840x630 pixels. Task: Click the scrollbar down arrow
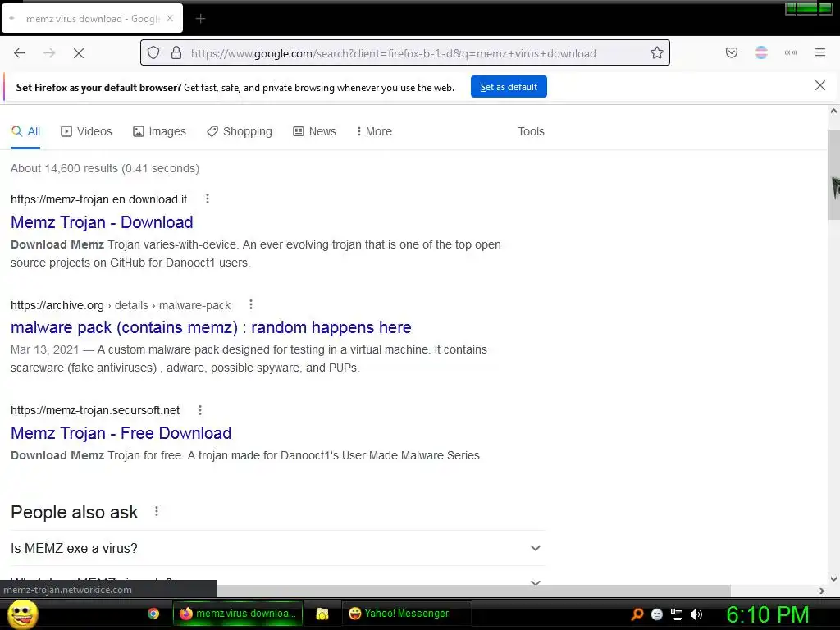(x=833, y=578)
